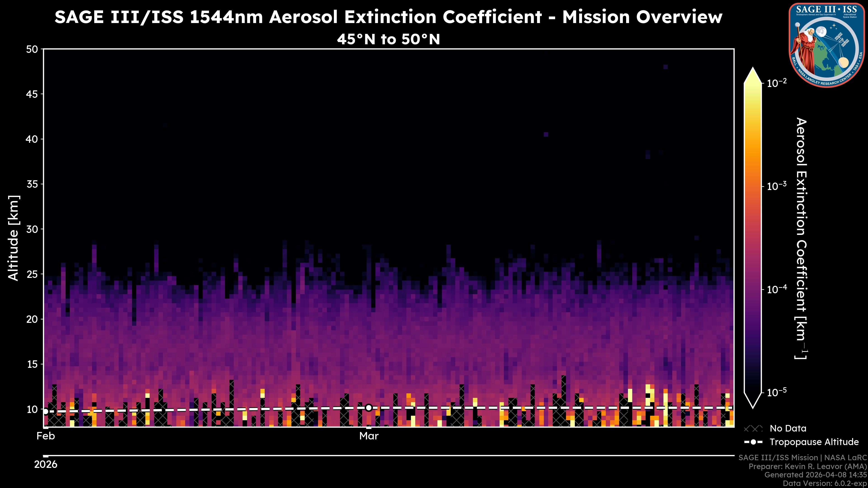Click the Data Version 6.0.2-exp text
Screen dimensions: 868x488
point(825,484)
